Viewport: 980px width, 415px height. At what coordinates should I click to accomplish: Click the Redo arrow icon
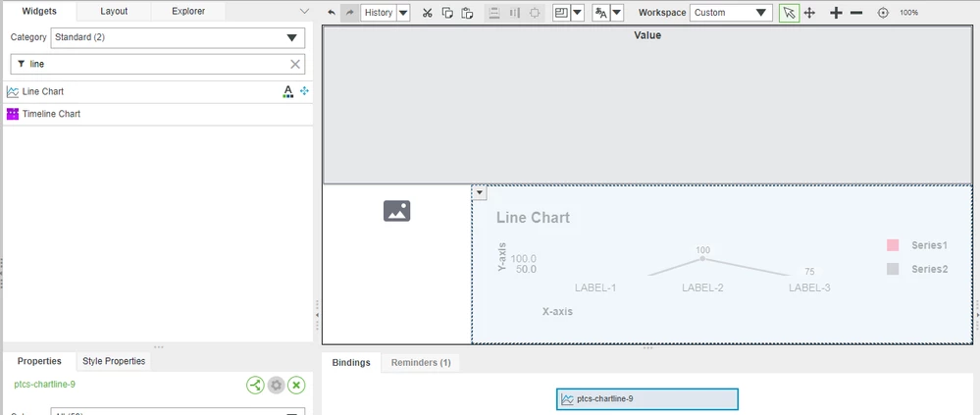tap(350, 13)
